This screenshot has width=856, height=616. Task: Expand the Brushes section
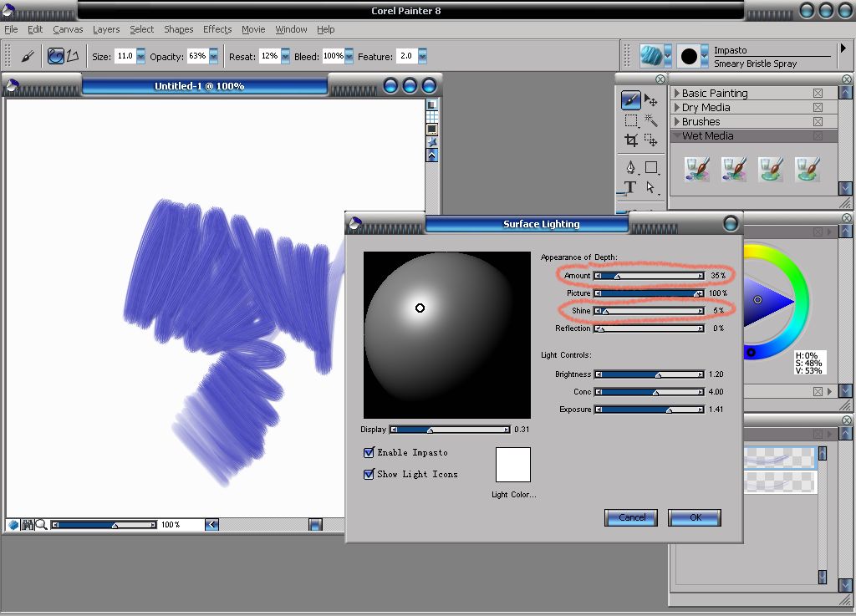pyautogui.click(x=677, y=122)
